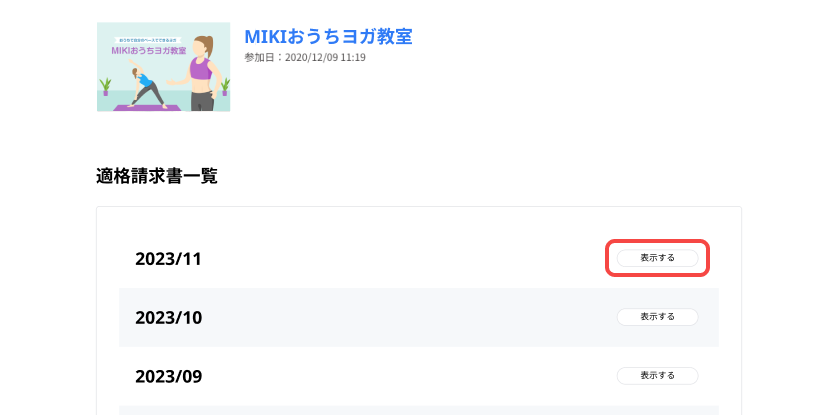
Task: Click the yoga class thumbnail image
Action: tap(164, 67)
